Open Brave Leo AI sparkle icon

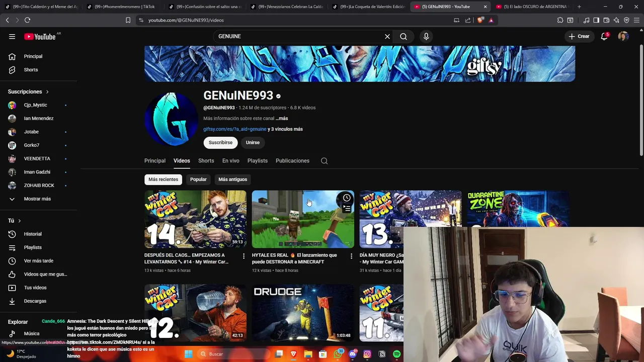point(616,20)
